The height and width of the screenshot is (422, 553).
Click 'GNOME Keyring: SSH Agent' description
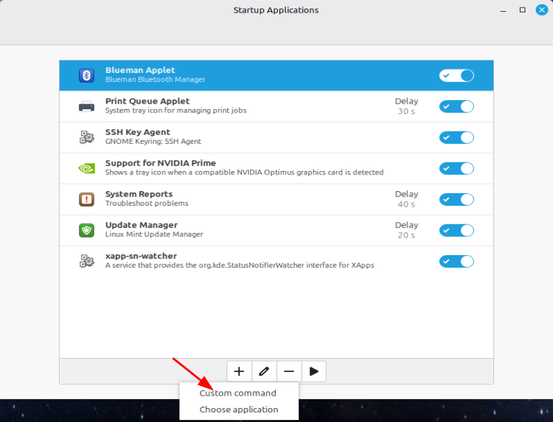pyautogui.click(x=153, y=142)
